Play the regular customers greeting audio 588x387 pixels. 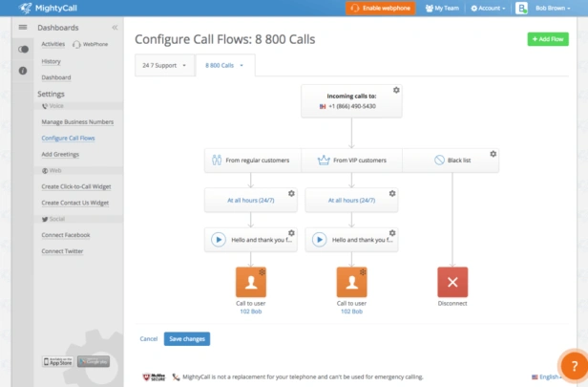click(x=218, y=240)
